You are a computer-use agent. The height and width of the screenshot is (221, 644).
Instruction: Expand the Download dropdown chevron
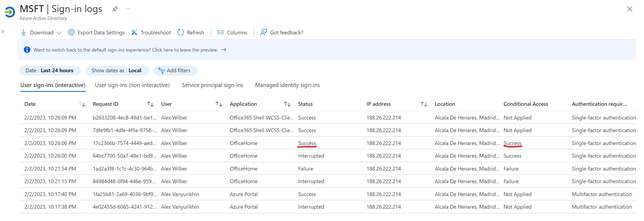pos(59,33)
